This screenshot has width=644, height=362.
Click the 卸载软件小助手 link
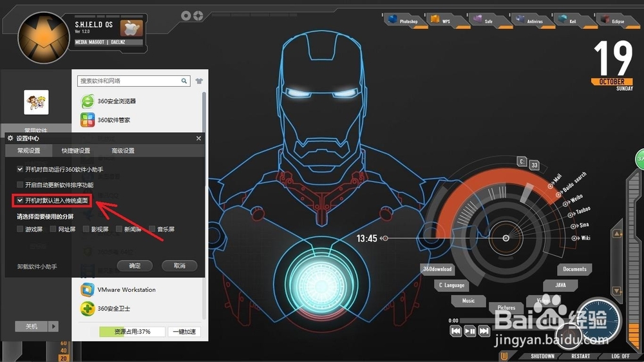coord(37,267)
